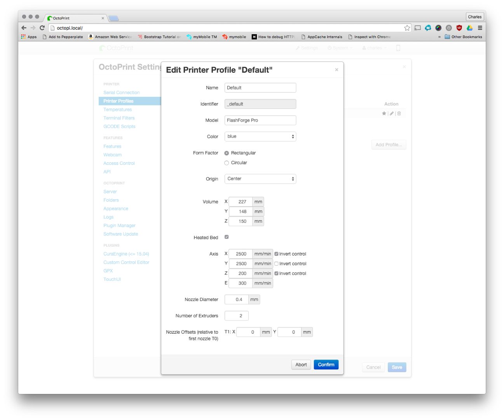The image size is (504, 420).
Task: Check Invert control for the Y axis
Action: (x=276, y=263)
